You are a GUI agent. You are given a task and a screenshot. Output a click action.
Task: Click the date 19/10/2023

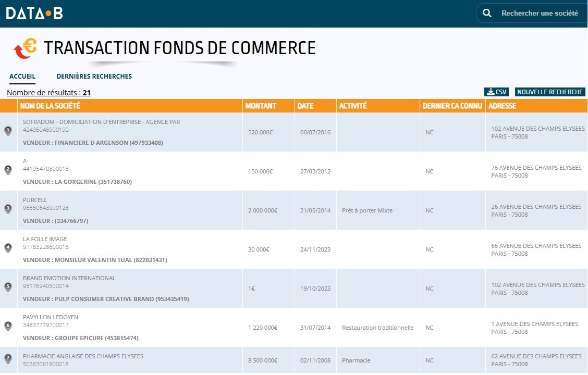315,289
